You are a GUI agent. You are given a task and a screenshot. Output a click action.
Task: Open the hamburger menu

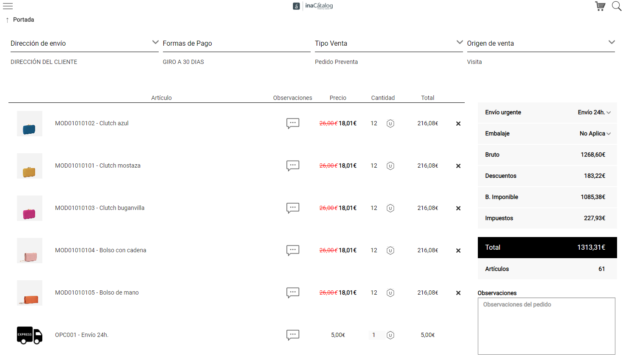pos(8,6)
